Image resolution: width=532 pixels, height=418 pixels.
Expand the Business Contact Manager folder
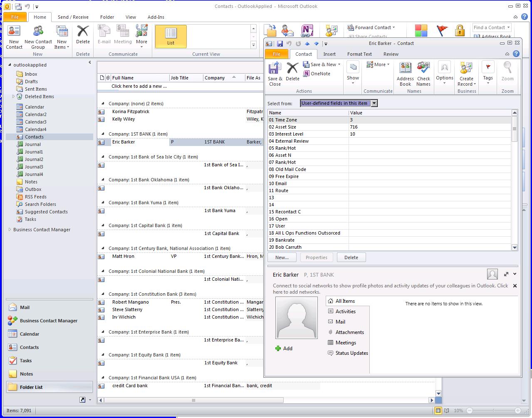pyautogui.click(x=10, y=230)
